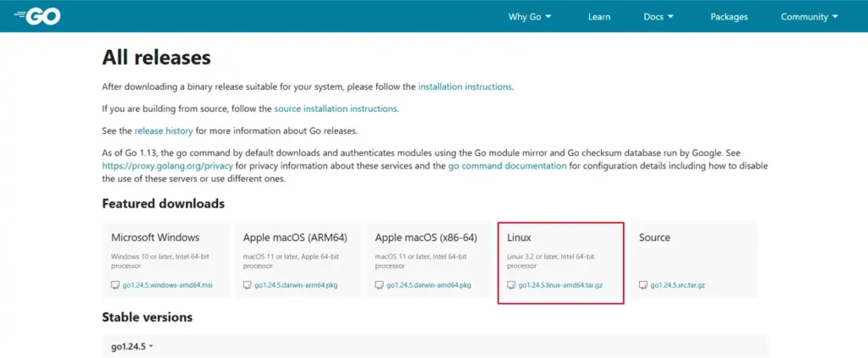
Task: Click download icon beside go1.24.5.windows-amd64.msi
Action: point(115,285)
